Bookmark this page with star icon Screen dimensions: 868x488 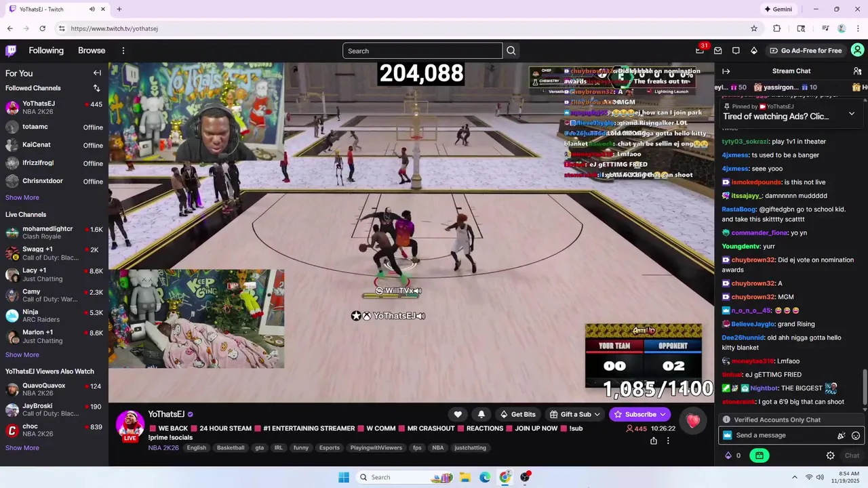point(753,28)
